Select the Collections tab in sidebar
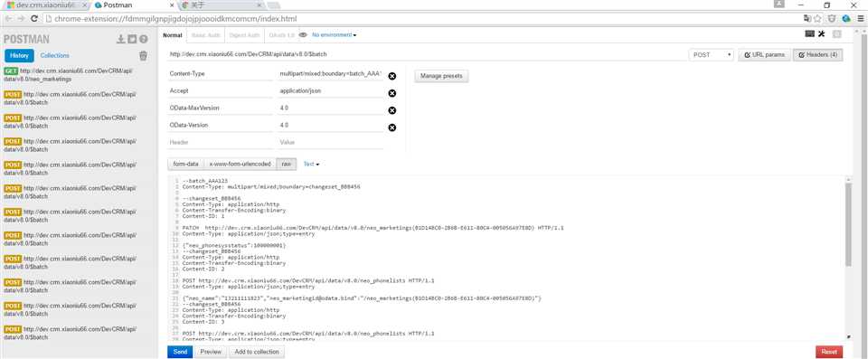 [x=55, y=55]
